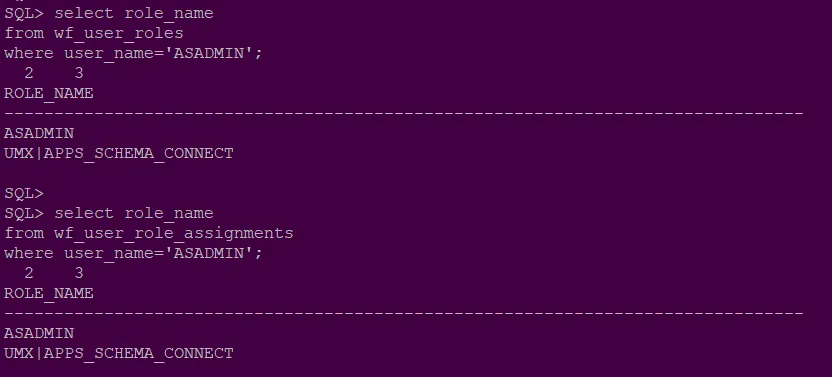
Task: Click user_name in the second where clause
Action: [x=109, y=253]
